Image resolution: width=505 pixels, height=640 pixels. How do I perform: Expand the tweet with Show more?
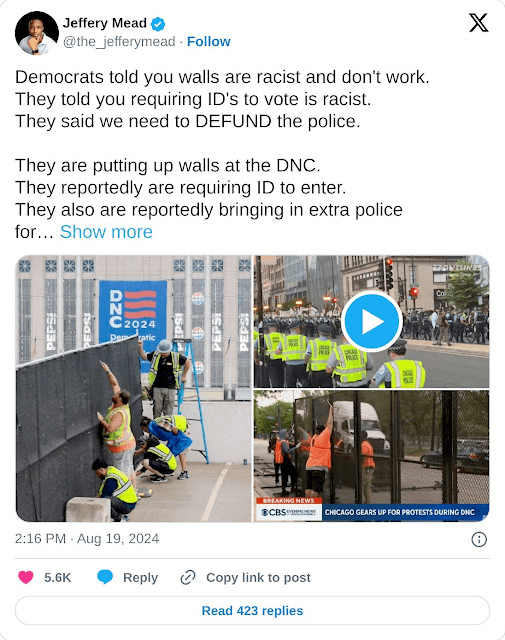[x=106, y=232]
